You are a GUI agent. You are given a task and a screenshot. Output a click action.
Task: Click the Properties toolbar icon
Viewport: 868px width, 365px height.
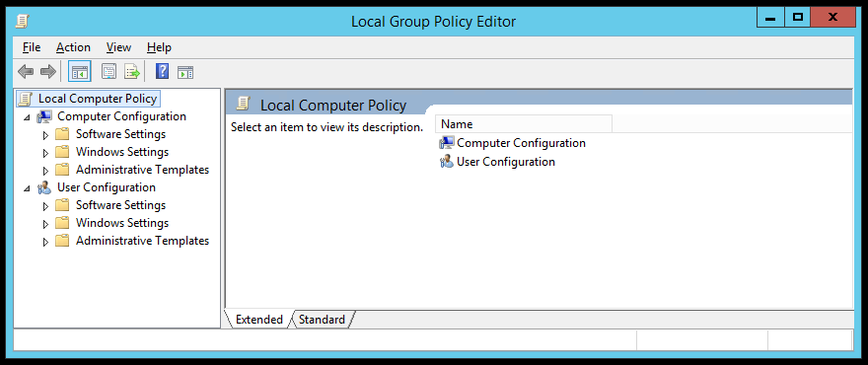(x=109, y=72)
